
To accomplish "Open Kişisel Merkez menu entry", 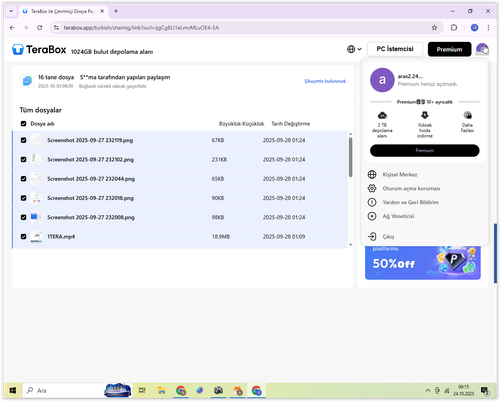I will 400,174.
